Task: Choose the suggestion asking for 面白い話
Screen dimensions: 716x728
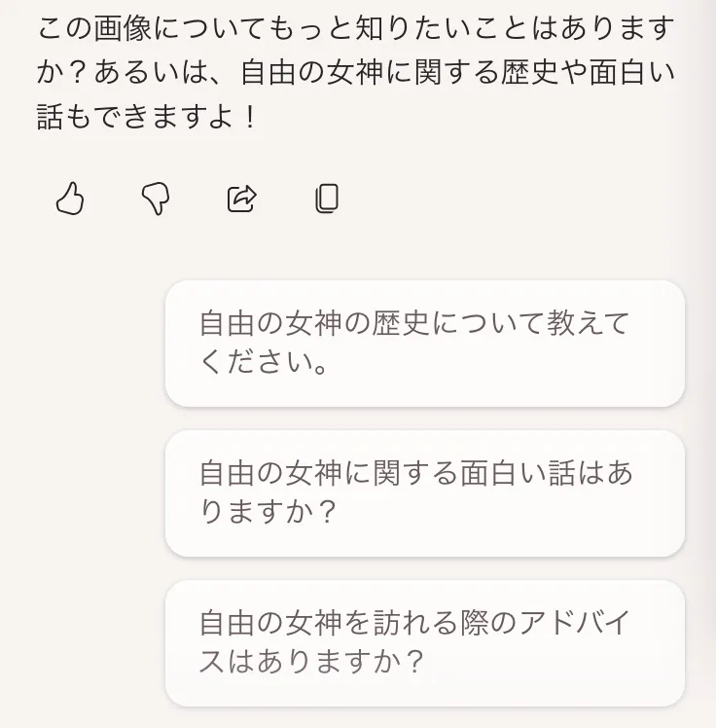Action: pyautogui.click(x=424, y=493)
